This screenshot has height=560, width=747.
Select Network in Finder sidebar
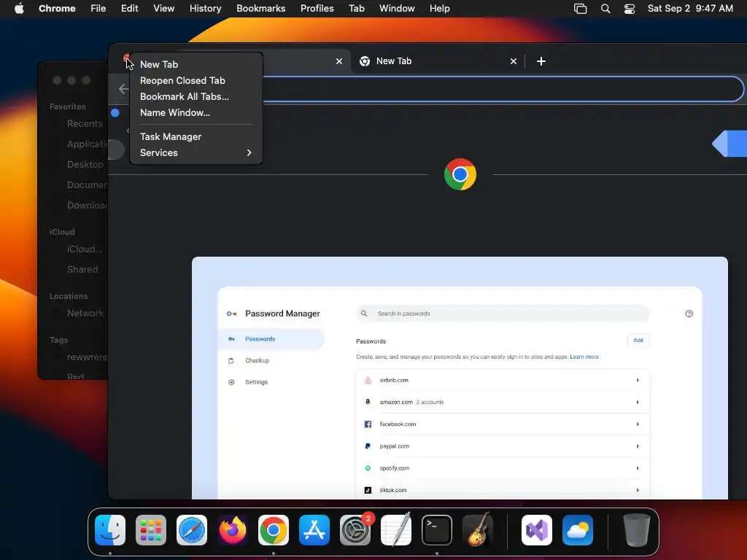tap(85, 313)
